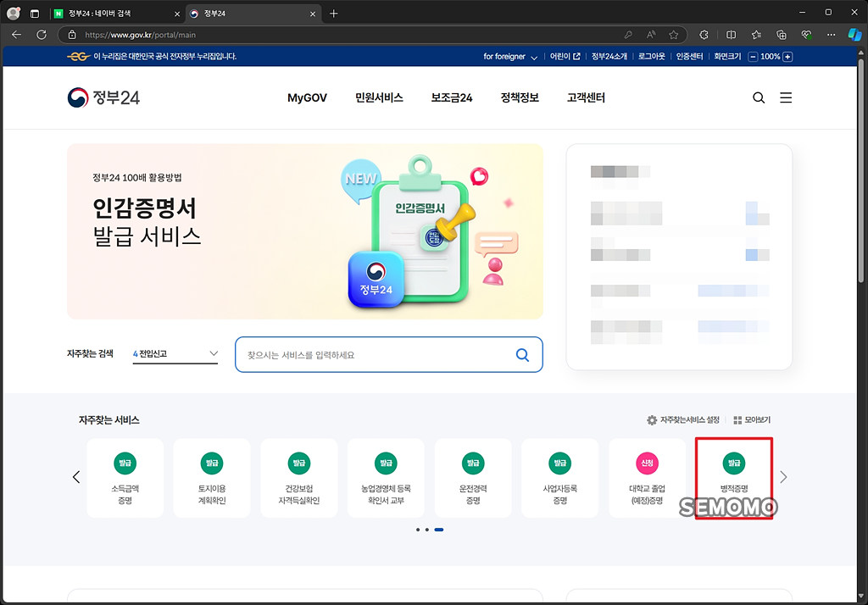Open 고객센터 menu
This screenshot has height=605, width=868.
click(x=586, y=98)
